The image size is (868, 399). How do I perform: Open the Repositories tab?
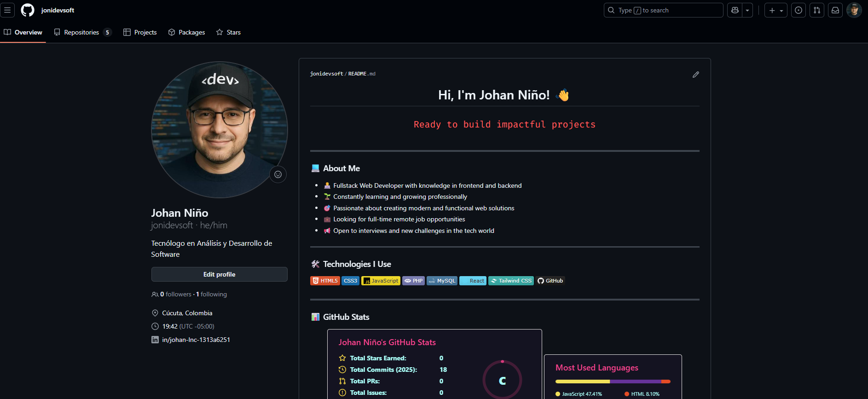click(83, 32)
